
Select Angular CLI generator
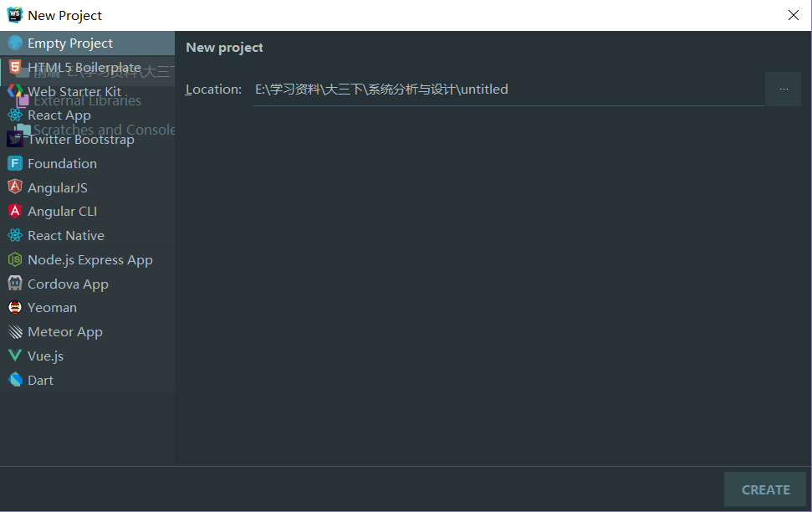(88, 211)
